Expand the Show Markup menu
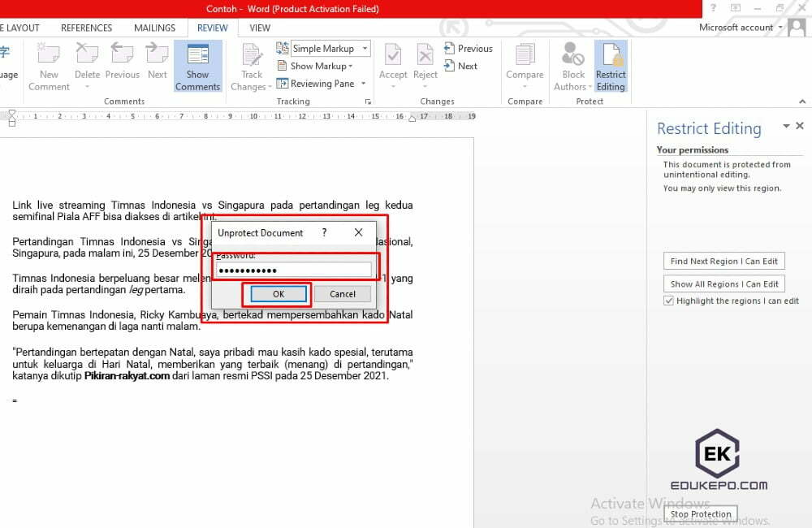 tap(319, 66)
